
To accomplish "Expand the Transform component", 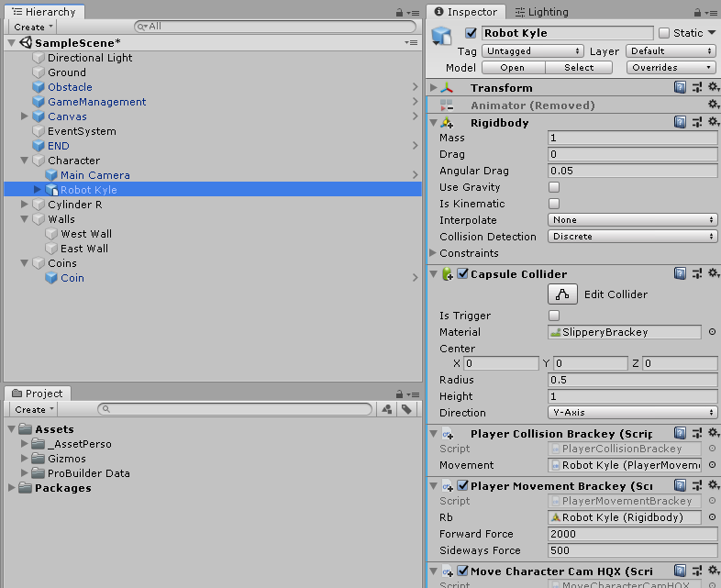I will point(433,87).
